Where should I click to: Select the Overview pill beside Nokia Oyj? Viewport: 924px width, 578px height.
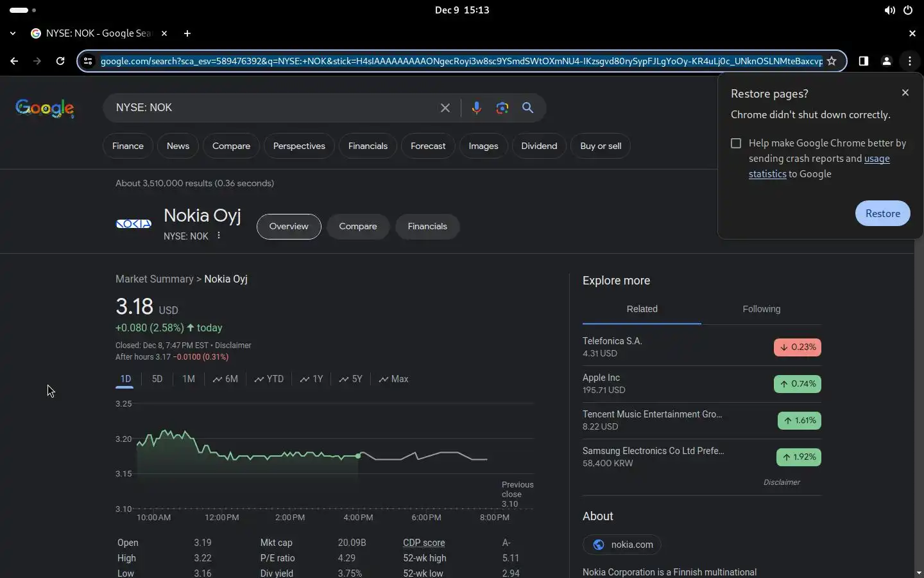(x=289, y=226)
